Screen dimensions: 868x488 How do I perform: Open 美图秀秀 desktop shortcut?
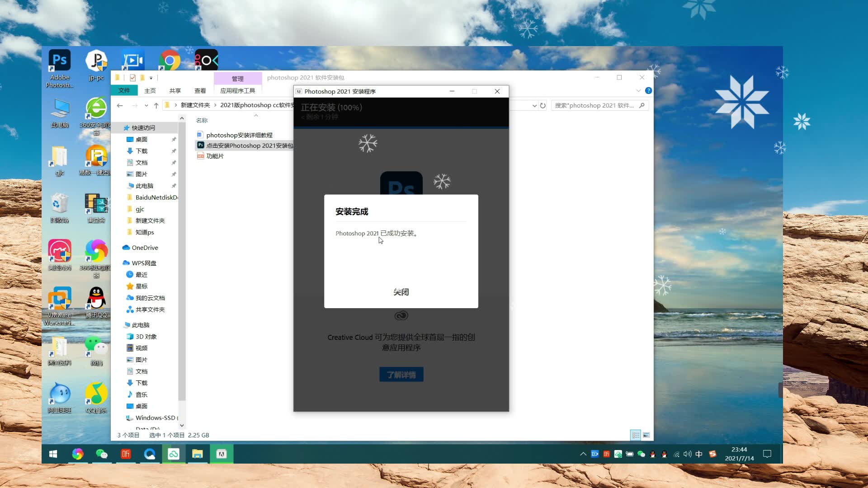pyautogui.click(x=60, y=255)
